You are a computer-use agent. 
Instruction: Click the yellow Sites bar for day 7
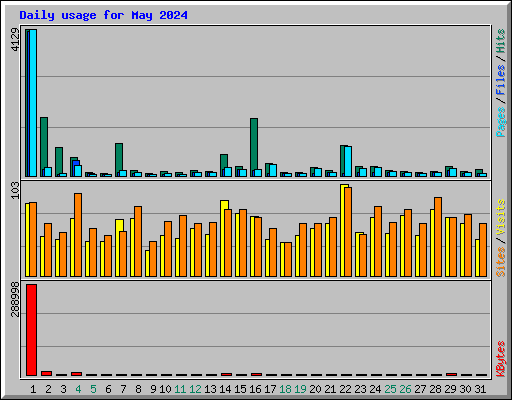[118, 248]
